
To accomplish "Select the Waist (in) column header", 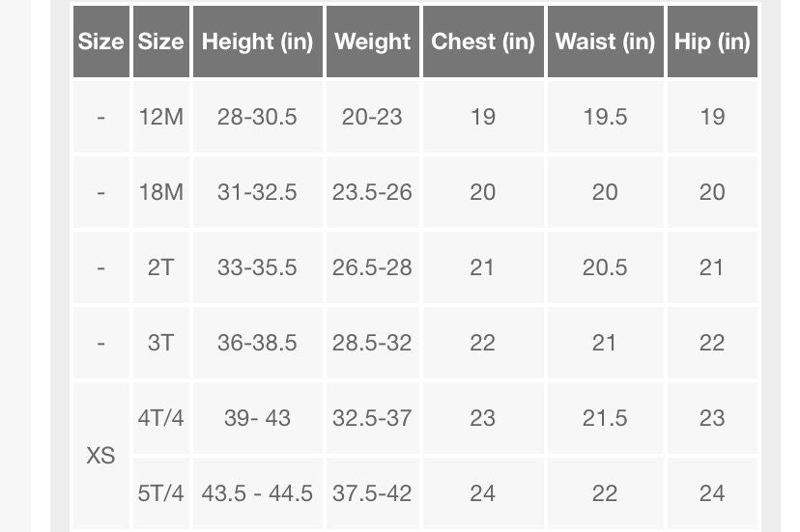I will [605, 42].
